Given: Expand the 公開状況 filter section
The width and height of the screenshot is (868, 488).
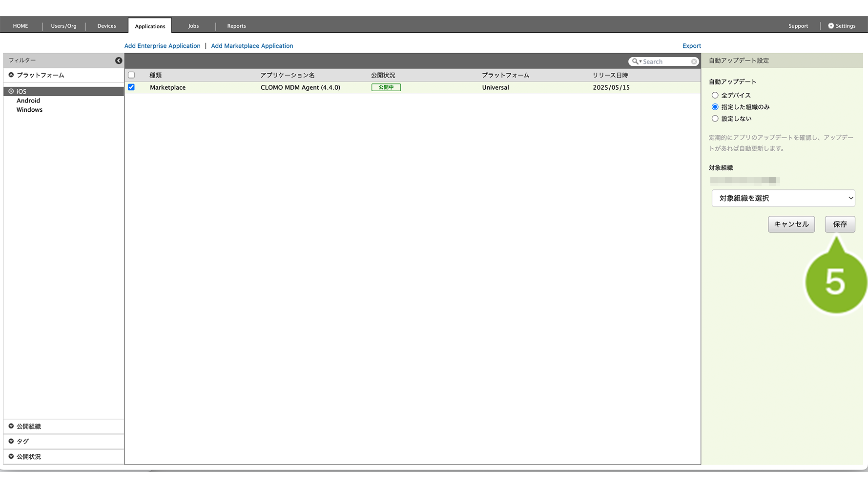Looking at the screenshot, I should point(11,456).
